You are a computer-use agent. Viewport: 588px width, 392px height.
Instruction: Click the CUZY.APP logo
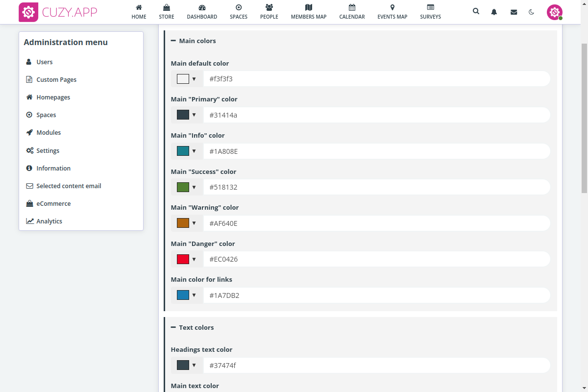58,12
